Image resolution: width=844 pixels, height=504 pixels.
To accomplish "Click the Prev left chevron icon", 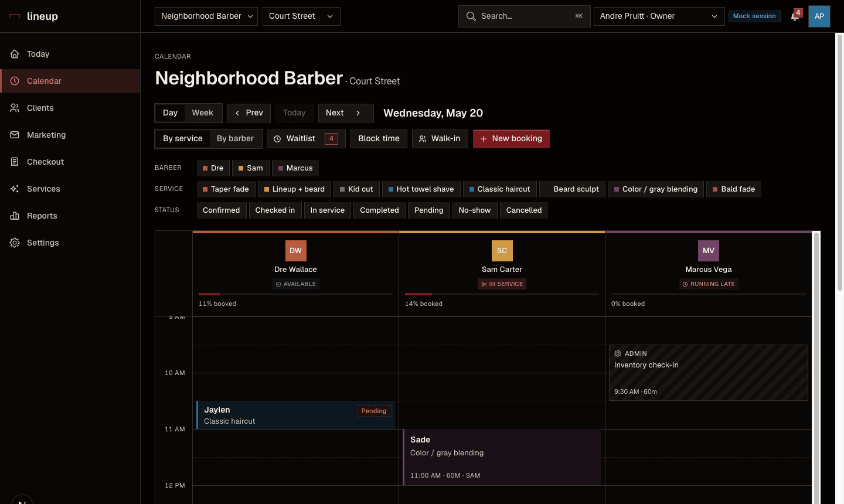I will 237,113.
